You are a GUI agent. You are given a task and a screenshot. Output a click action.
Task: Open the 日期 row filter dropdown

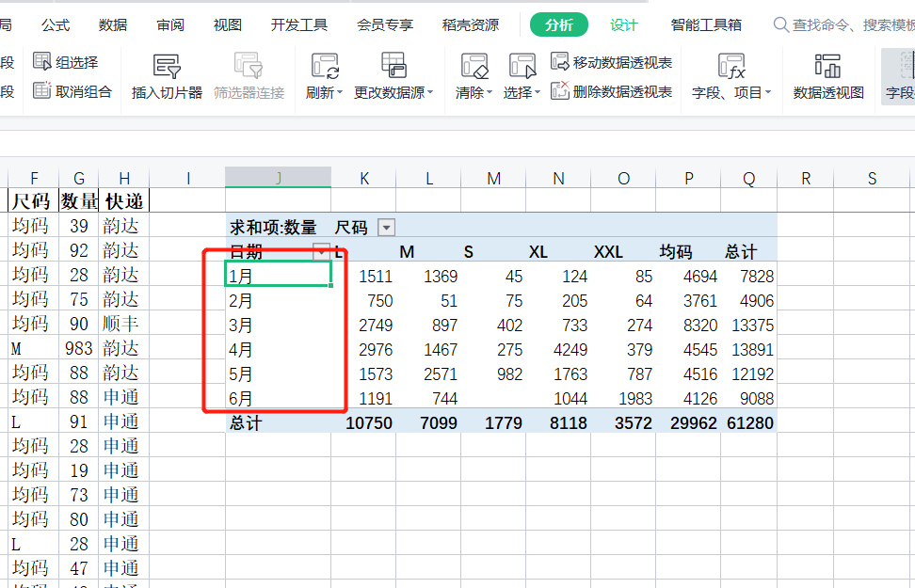pyautogui.click(x=321, y=251)
